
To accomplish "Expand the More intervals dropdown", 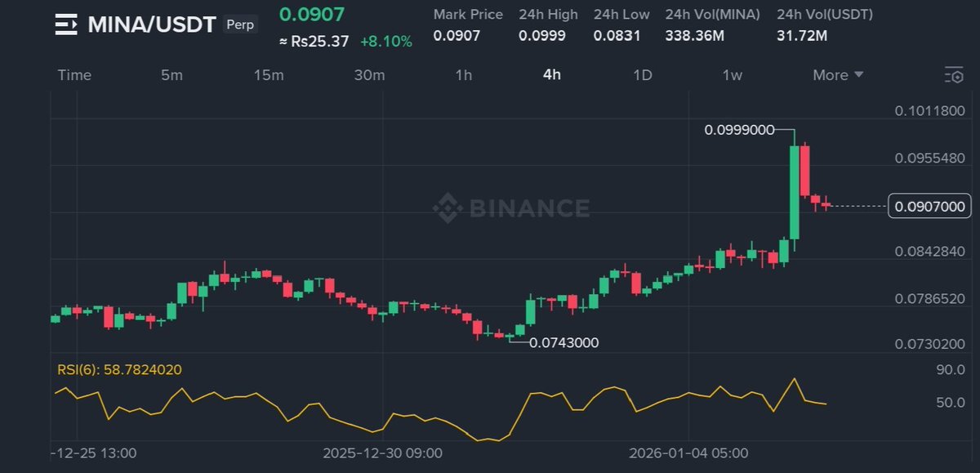I will 838,75.
